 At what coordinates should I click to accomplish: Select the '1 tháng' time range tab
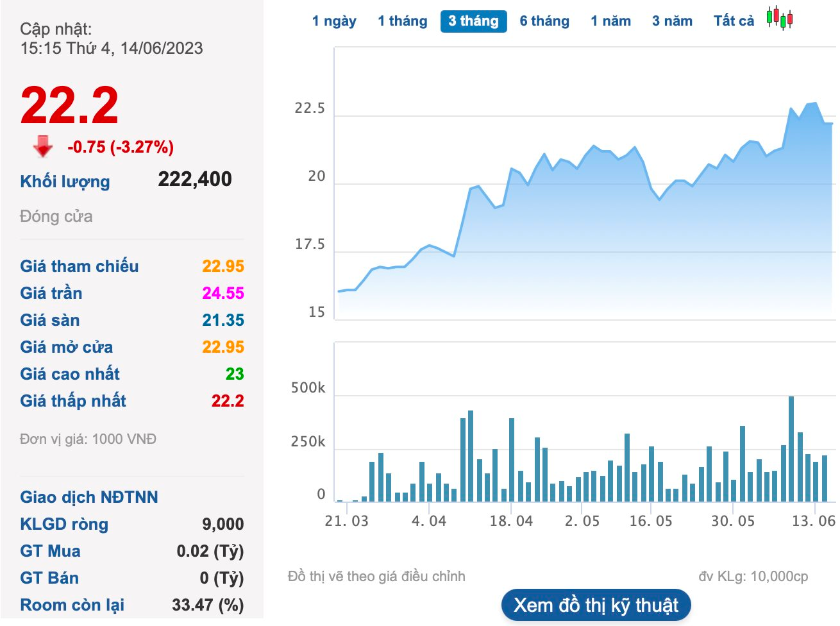[403, 21]
